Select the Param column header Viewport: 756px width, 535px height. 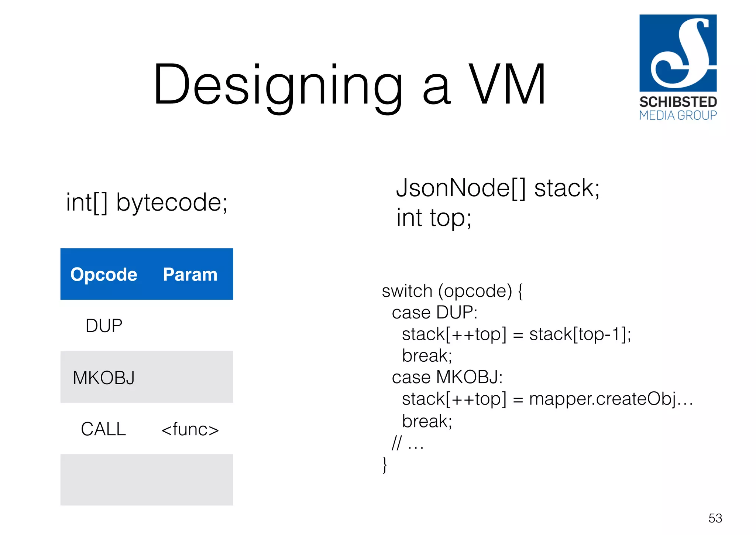tap(190, 275)
